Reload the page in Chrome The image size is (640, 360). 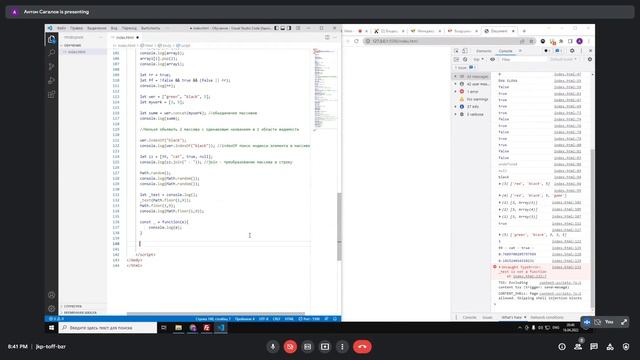point(356,41)
